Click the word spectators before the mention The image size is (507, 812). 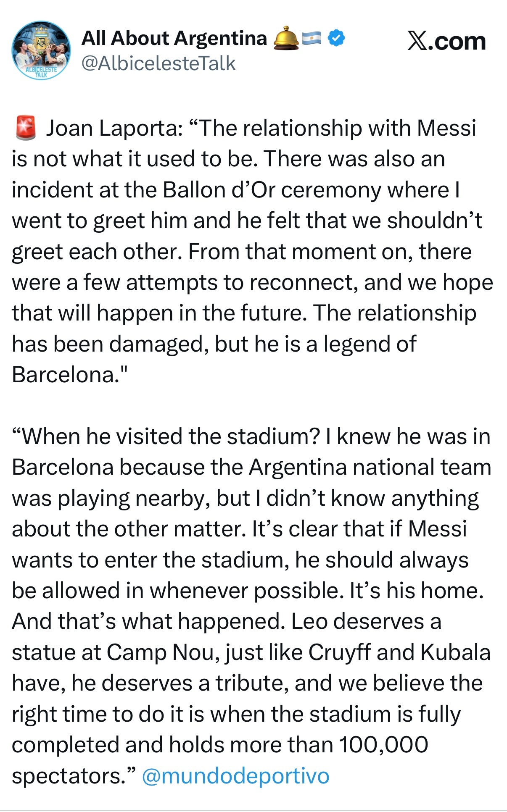(69, 775)
